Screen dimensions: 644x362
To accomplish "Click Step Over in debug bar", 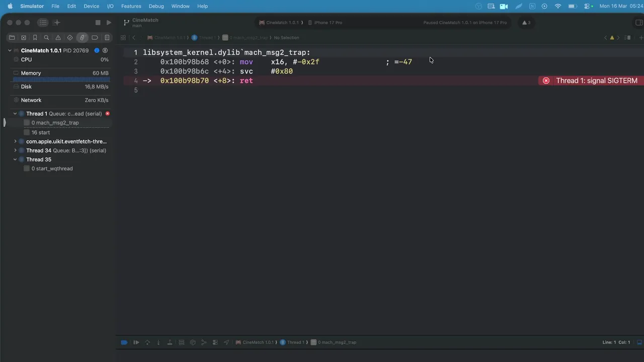I will (147, 342).
